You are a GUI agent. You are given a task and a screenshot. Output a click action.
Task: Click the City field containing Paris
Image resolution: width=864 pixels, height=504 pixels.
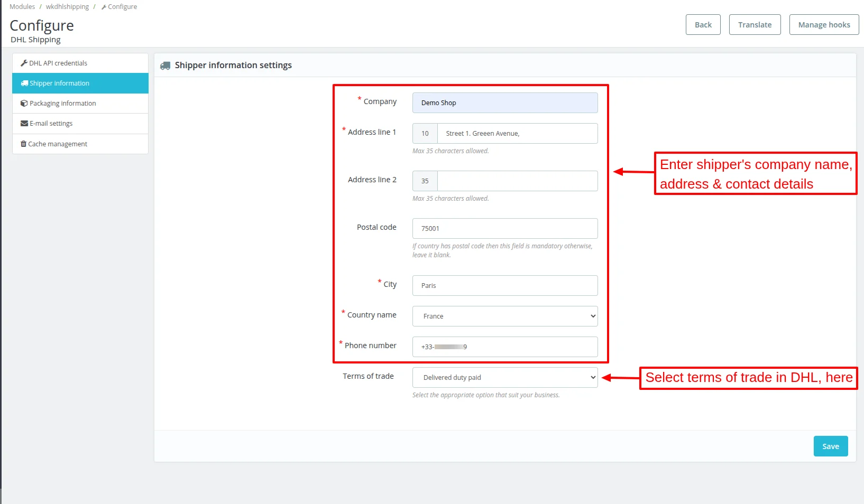[x=505, y=286]
